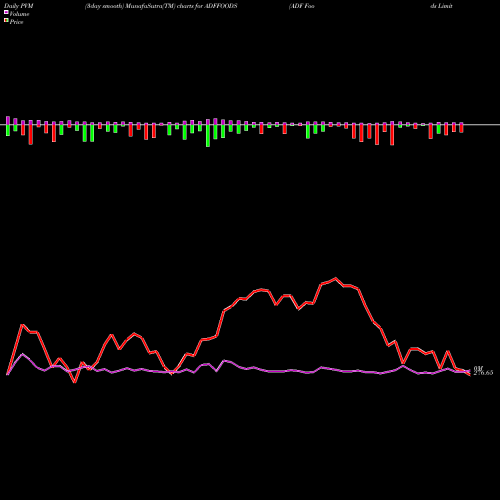
Task: Click the Volume legend color swatch
Action: (x=6, y=12)
